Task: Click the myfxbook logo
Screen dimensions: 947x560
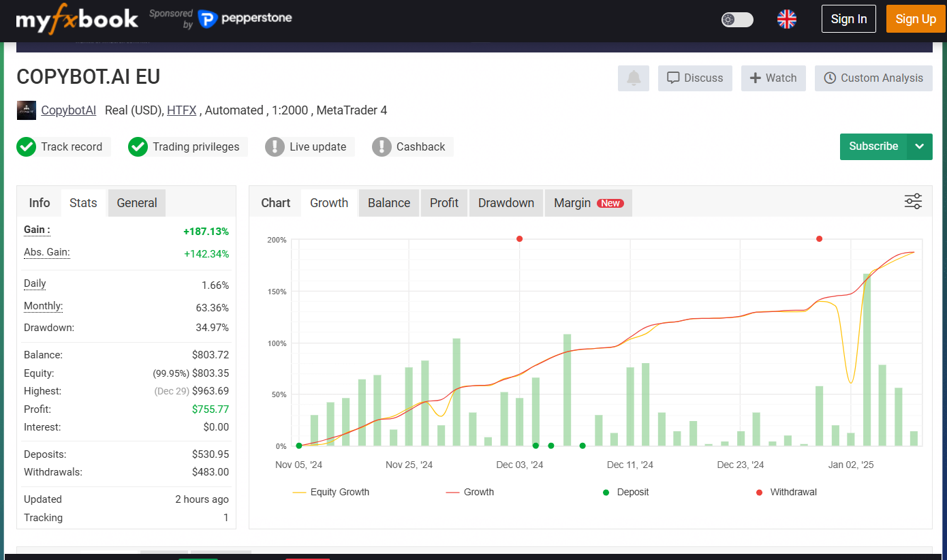Action: coord(77,19)
